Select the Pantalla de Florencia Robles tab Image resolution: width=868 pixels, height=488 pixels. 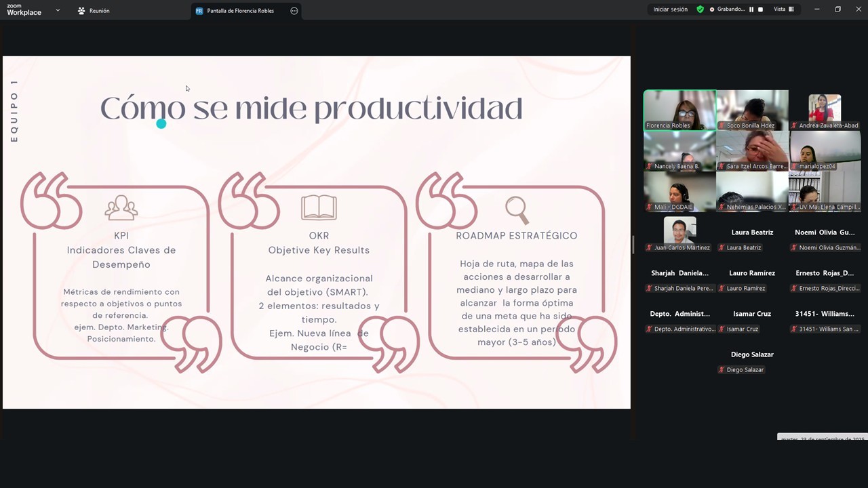241,10
